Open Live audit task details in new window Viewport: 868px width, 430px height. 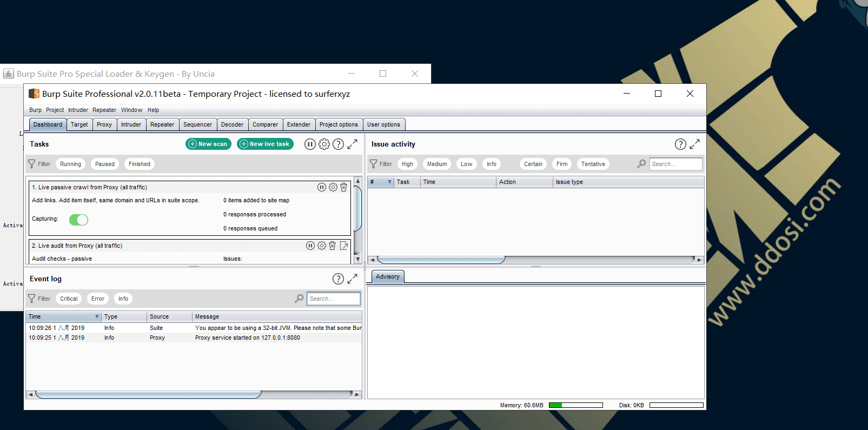(x=344, y=246)
